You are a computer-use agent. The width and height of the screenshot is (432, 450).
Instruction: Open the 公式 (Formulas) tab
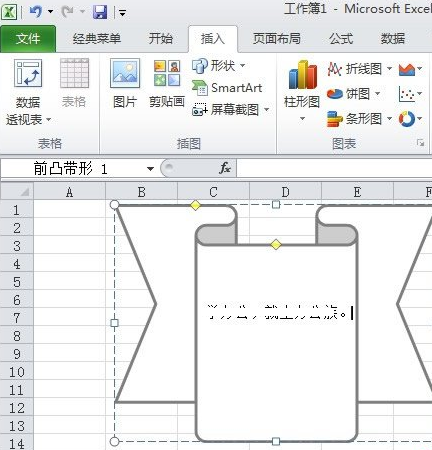pos(341,39)
